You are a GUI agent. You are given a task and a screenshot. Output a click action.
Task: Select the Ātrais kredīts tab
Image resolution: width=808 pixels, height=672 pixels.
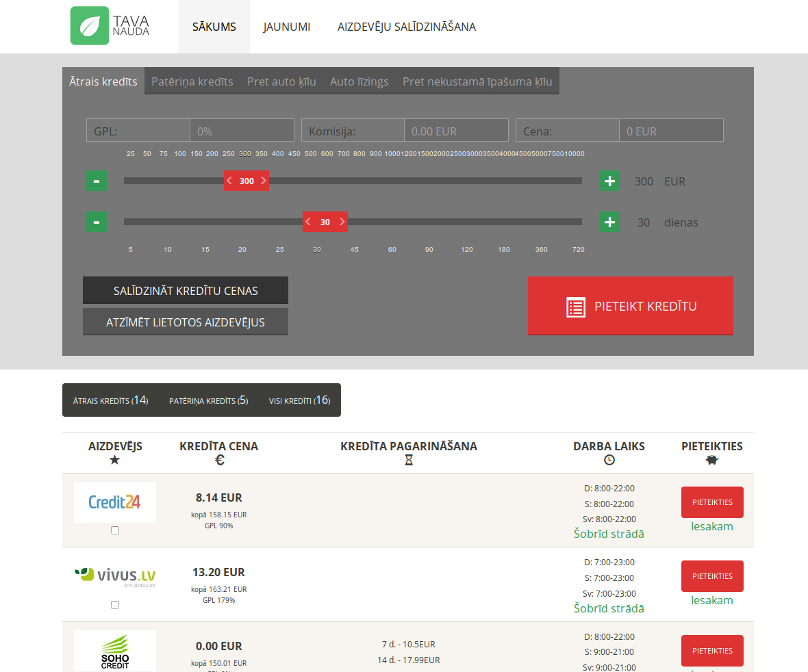[x=103, y=81]
